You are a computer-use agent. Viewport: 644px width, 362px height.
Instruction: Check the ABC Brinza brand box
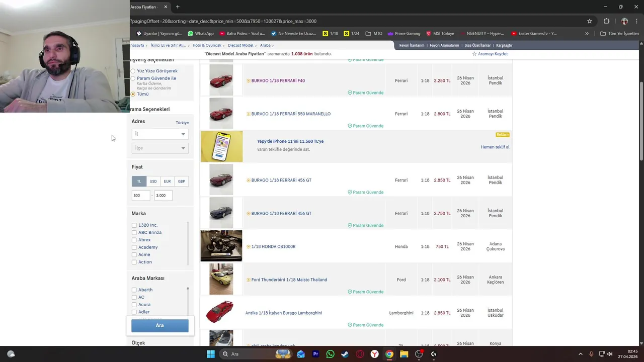coord(134,232)
